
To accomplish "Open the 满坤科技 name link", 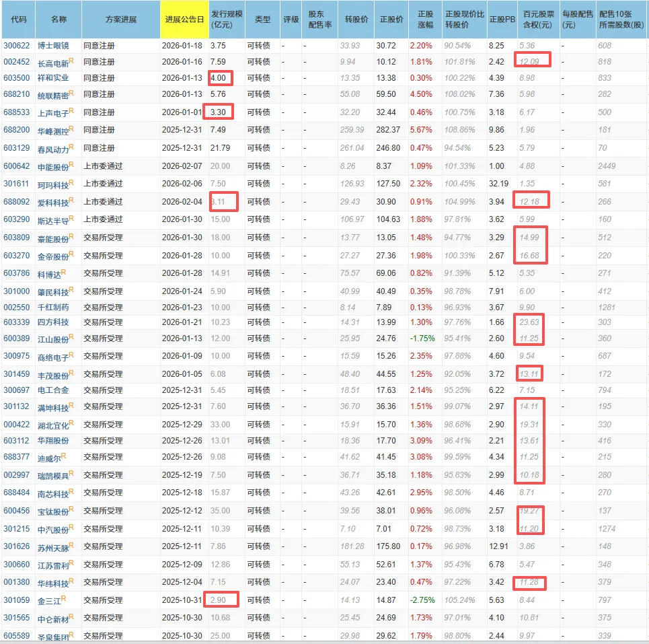I will click(x=53, y=408).
